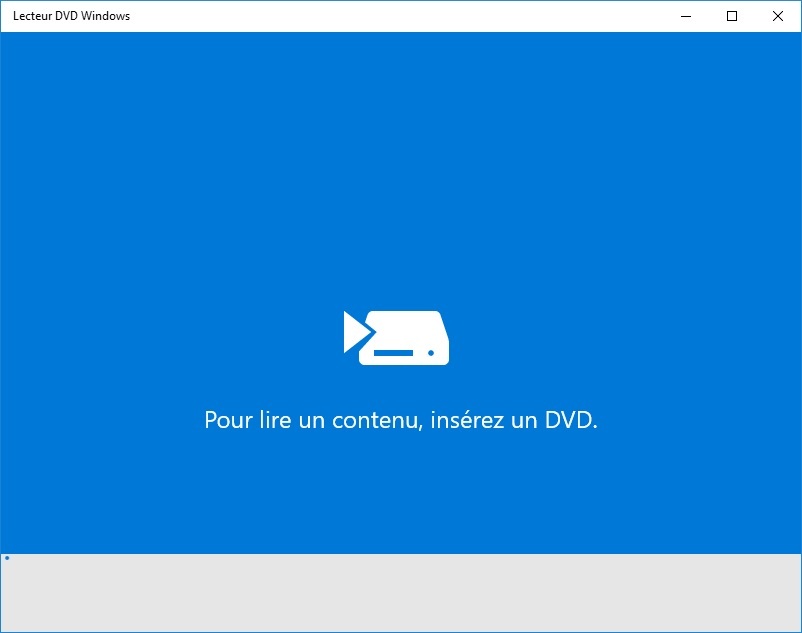
Task: Click the 'Lecteur DVD Windows' window title
Action: click(x=72, y=16)
